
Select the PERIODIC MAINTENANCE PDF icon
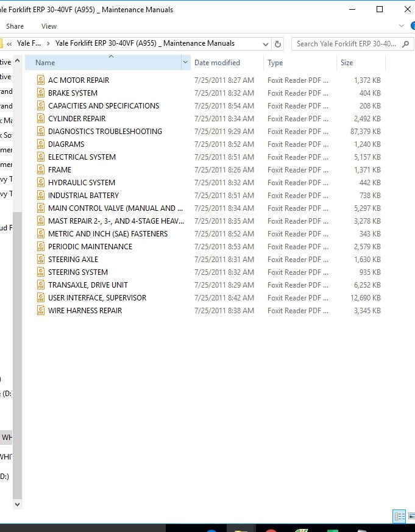(x=41, y=247)
